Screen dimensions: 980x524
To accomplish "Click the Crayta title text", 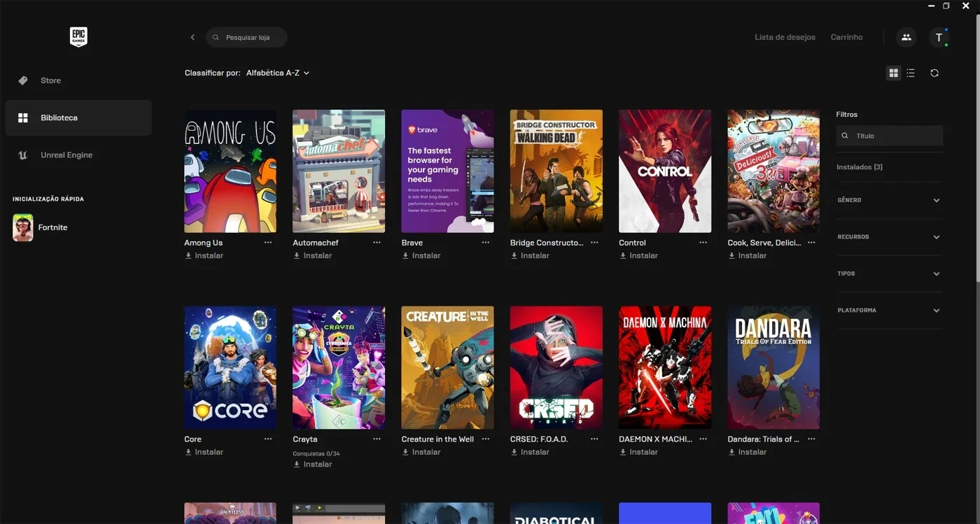I will 305,439.
